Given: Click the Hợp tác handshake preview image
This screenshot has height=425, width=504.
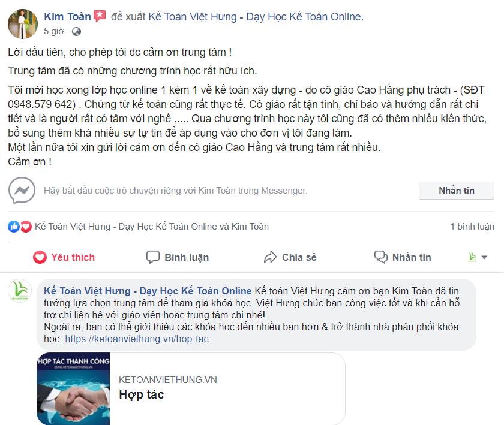Looking at the screenshot, I should pos(73,388).
